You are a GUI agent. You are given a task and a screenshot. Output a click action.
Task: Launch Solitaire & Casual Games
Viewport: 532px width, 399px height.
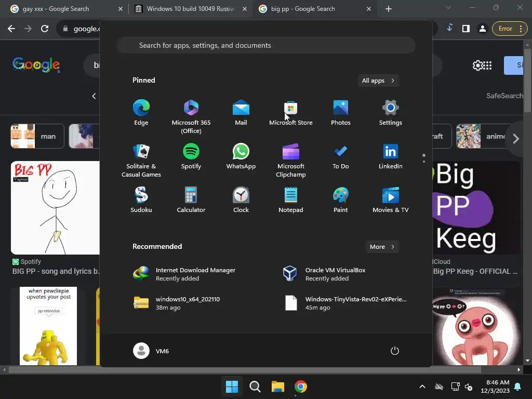click(x=141, y=161)
